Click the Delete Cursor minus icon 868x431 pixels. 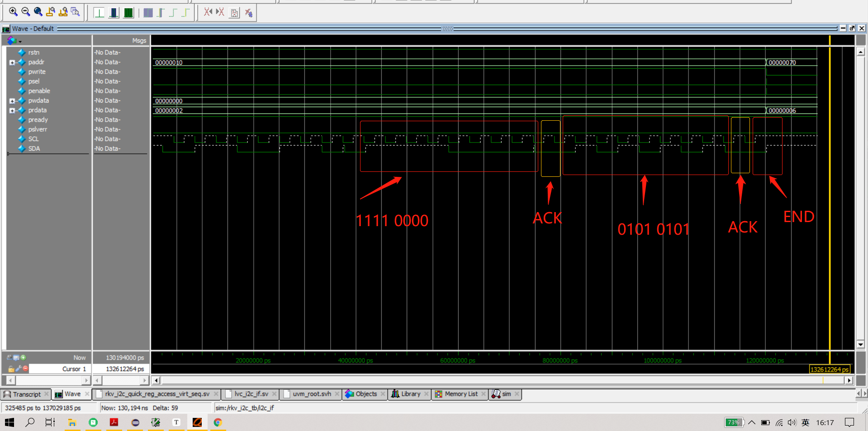(x=26, y=368)
